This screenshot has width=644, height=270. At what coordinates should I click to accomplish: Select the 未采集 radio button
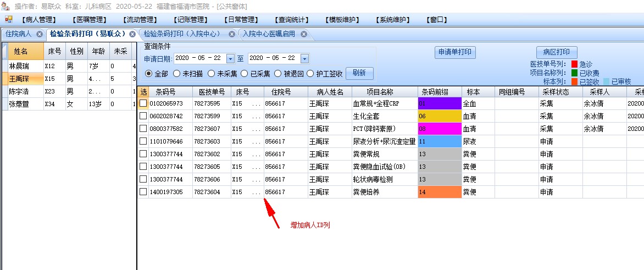coord(211,74)
